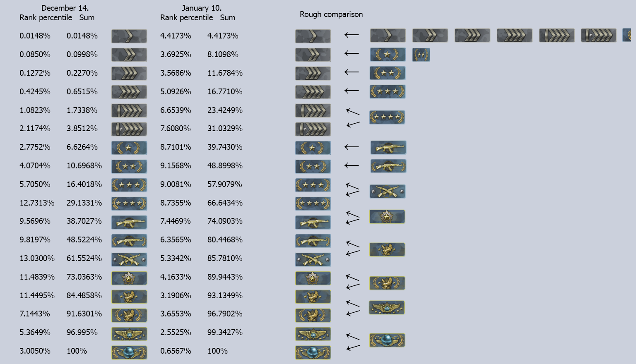Select Gold Nova I badge beside sum 6.6264%

(x=129, y=148)
